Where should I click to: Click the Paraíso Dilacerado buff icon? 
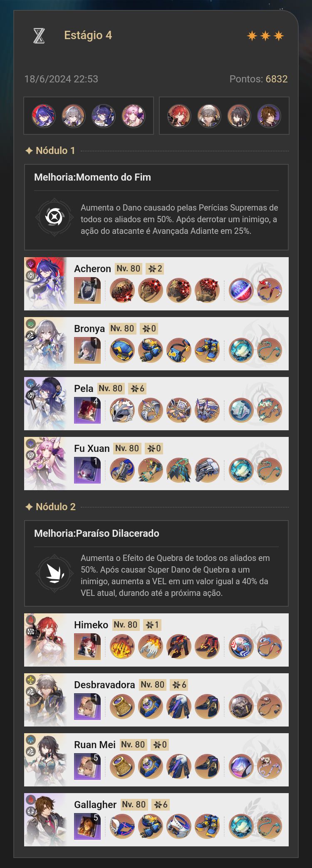pyautogui.click(x=54, y=573)
